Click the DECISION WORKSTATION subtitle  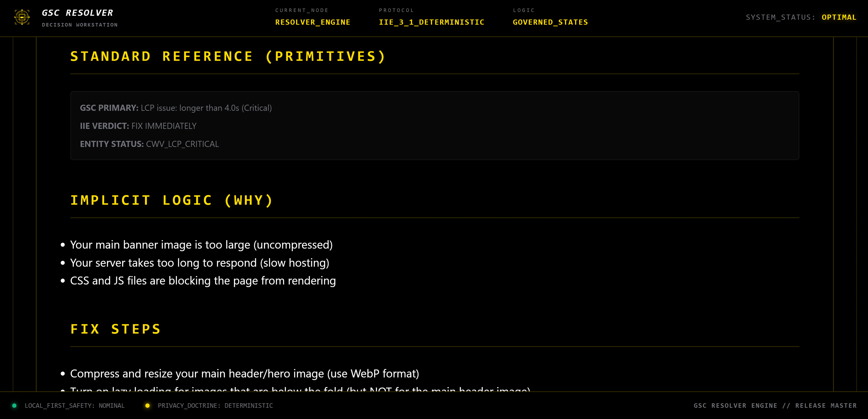[80, 25]
